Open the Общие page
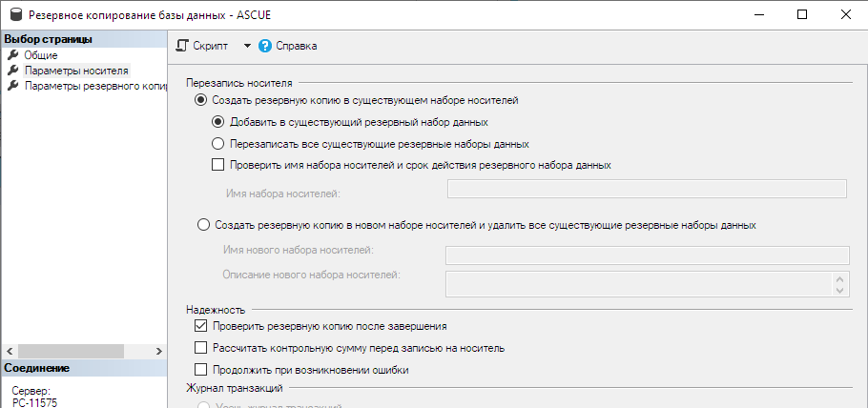The height and width of the screenshot is (408, 868). (41, 55)
